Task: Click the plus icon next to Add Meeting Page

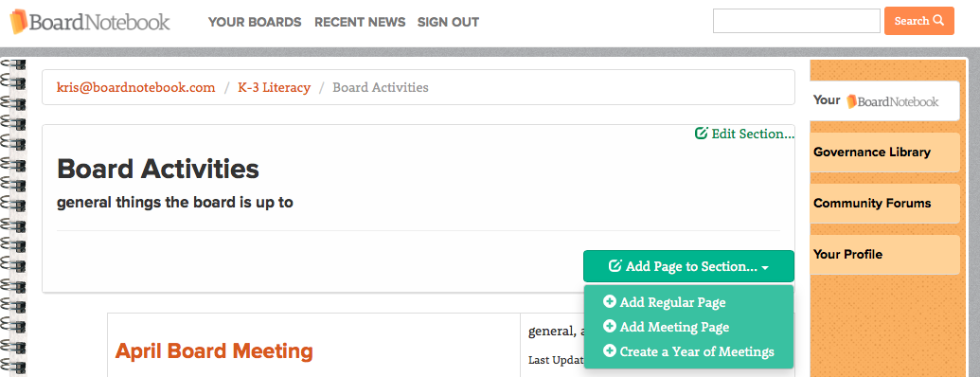Action: click(x=610, y=327)
